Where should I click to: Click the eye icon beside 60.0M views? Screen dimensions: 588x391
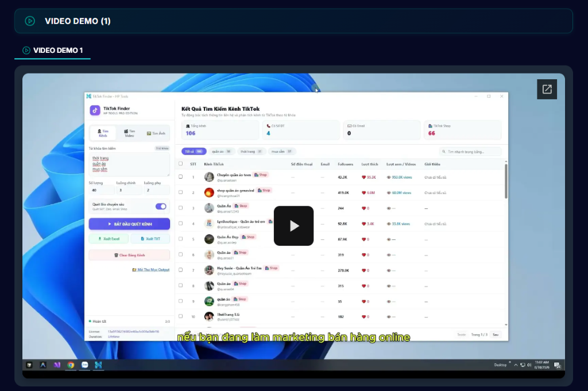(x=389, y=193)
